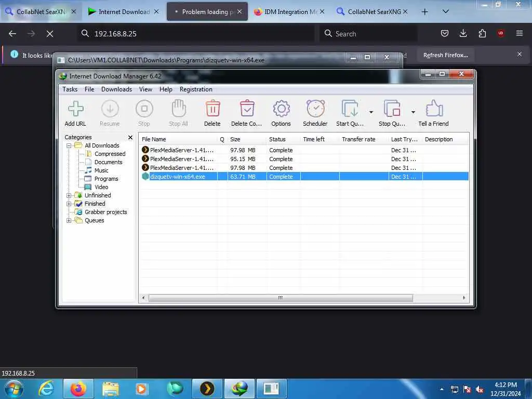The width and height of the screenshot is (532, 399).
Task: Sort by Transfer rate column header
Action: coord(364,139)
